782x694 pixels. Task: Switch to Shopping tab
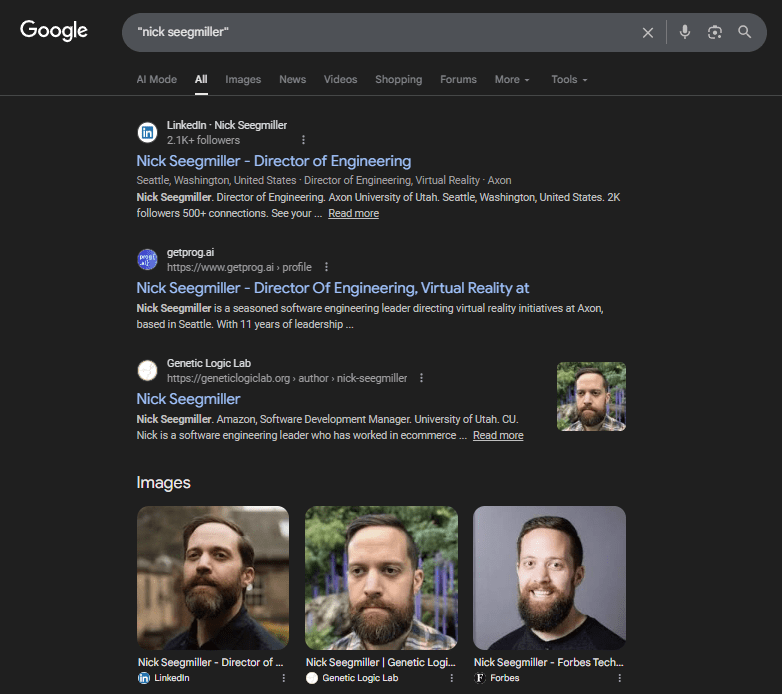pos(398,79)
